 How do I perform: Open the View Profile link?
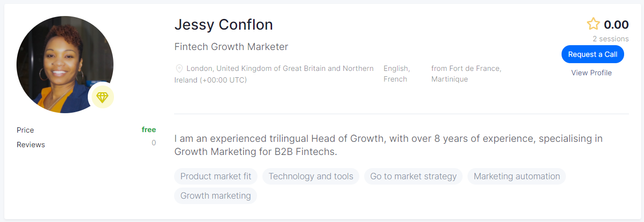pos(591,73)
